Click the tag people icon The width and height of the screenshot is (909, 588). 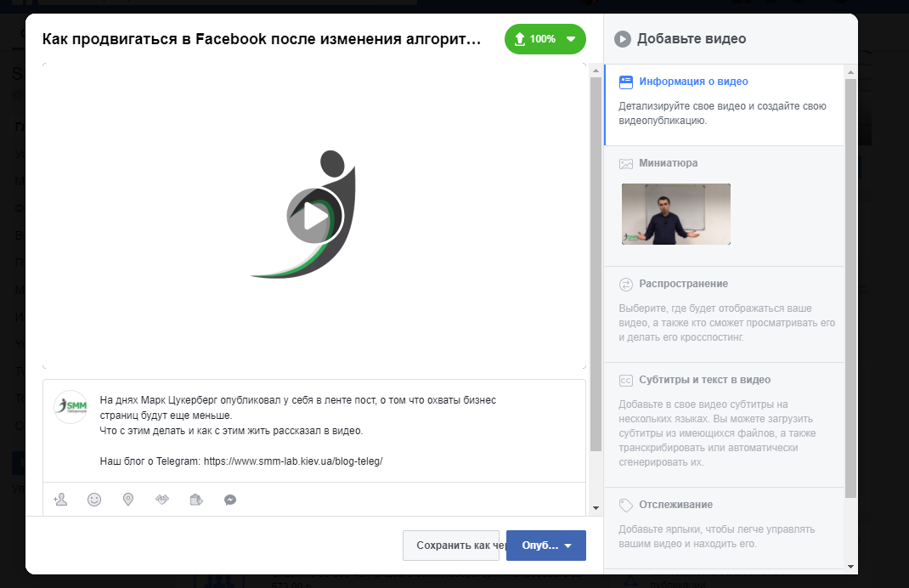[x=60, y=500]
